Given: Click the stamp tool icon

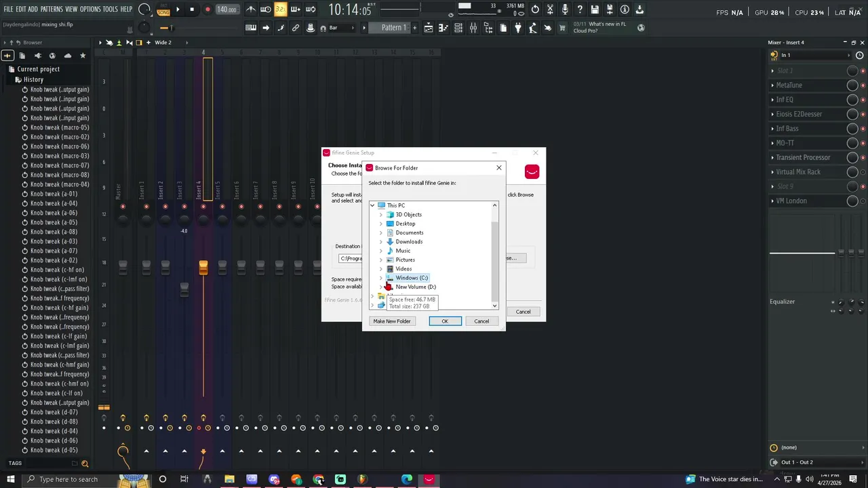Looking at the screenshot, I should coord(311,28).
